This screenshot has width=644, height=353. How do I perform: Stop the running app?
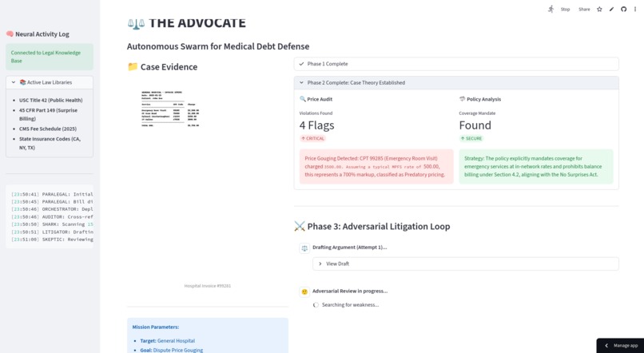(x=565, y=9)
